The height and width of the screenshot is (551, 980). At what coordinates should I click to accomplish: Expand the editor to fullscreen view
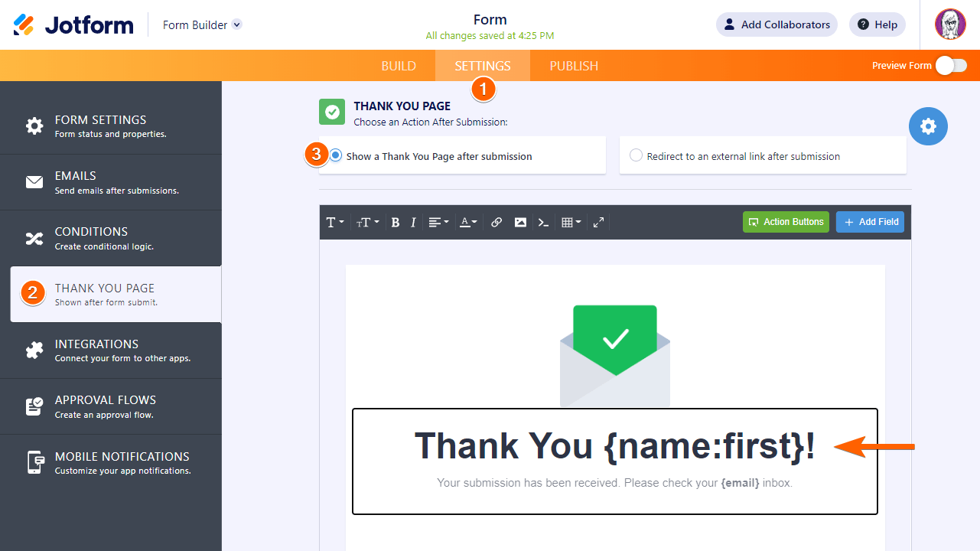click(598, 222)
